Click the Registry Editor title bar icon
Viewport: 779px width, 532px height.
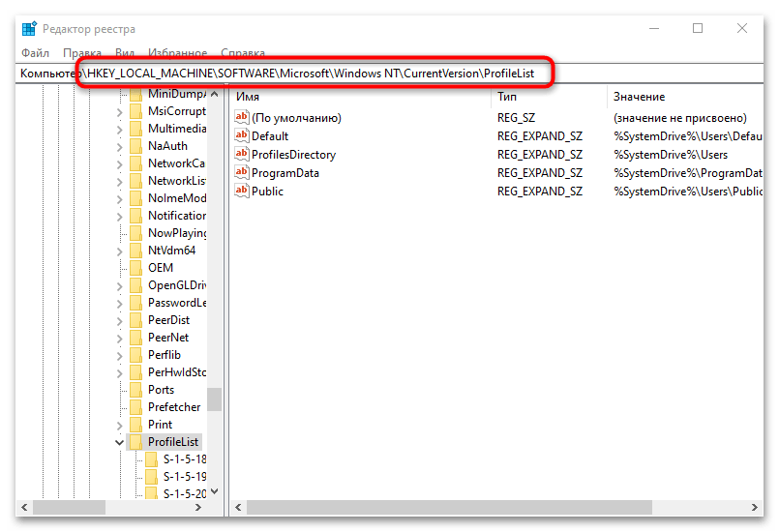pyautogui.click(x=29, y=29)
